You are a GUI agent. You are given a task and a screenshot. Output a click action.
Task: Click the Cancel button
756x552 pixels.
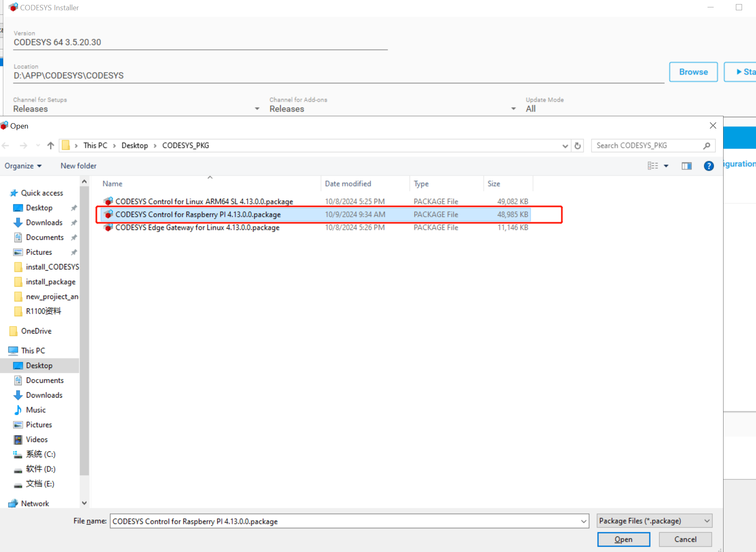[685, 539]
